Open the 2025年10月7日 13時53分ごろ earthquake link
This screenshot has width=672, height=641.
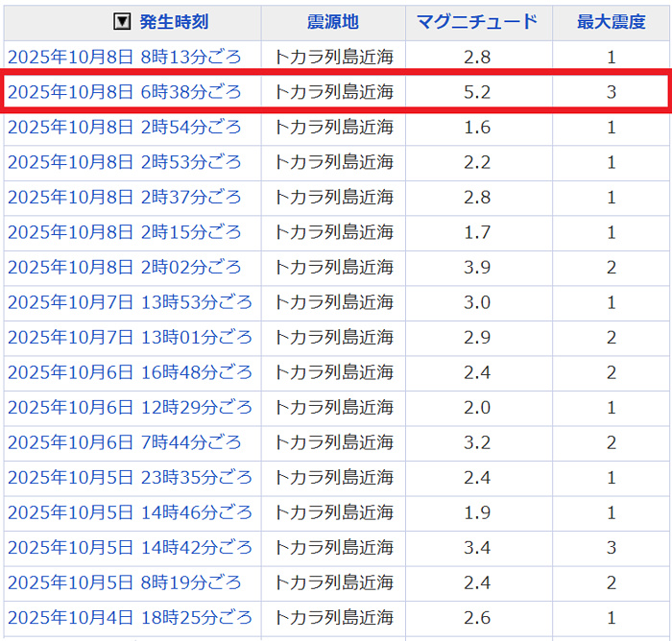(130, 302)
